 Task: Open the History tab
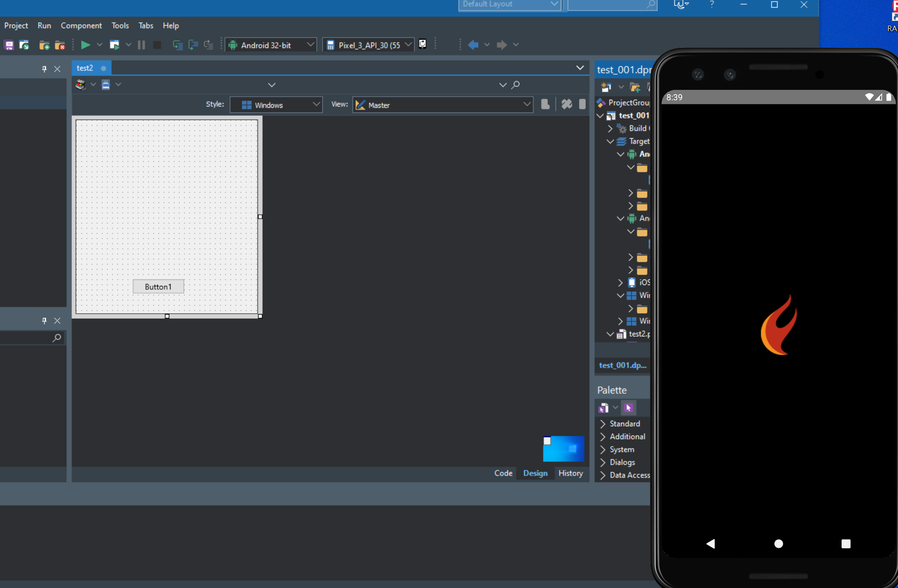[x=570, y=473]
